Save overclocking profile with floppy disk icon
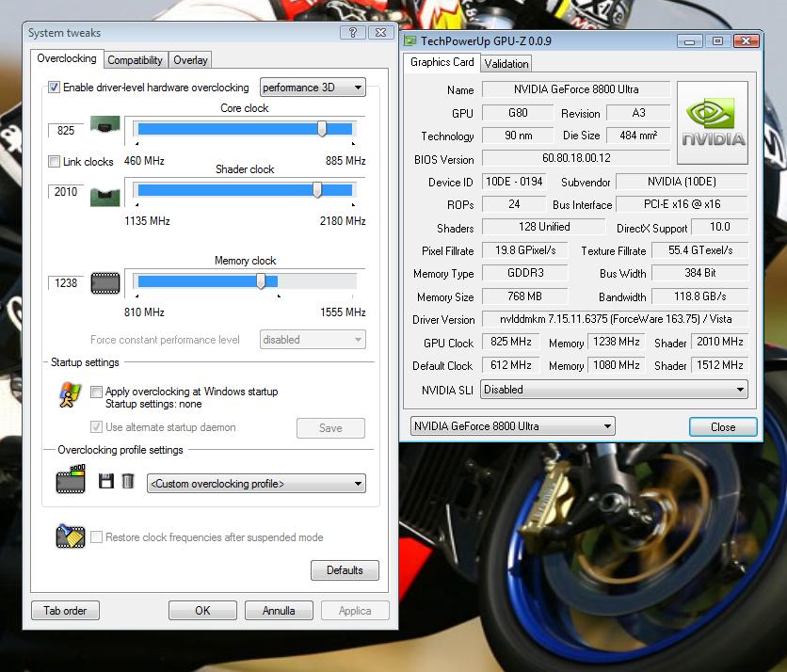 coord(105,481)
